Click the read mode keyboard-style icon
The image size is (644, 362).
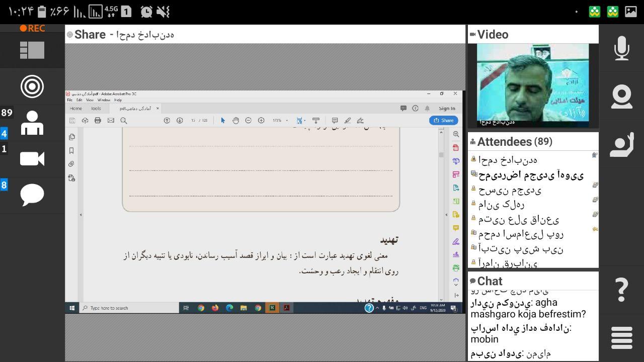point(316,120)
